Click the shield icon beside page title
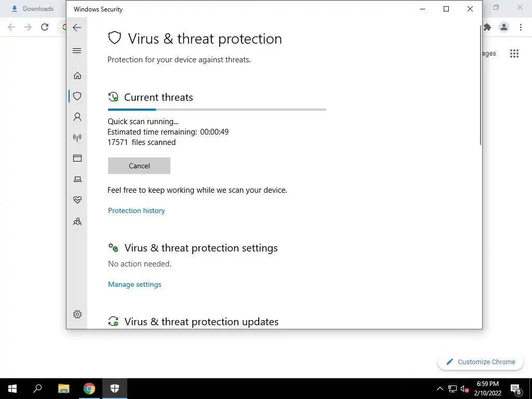 [115, 38]
